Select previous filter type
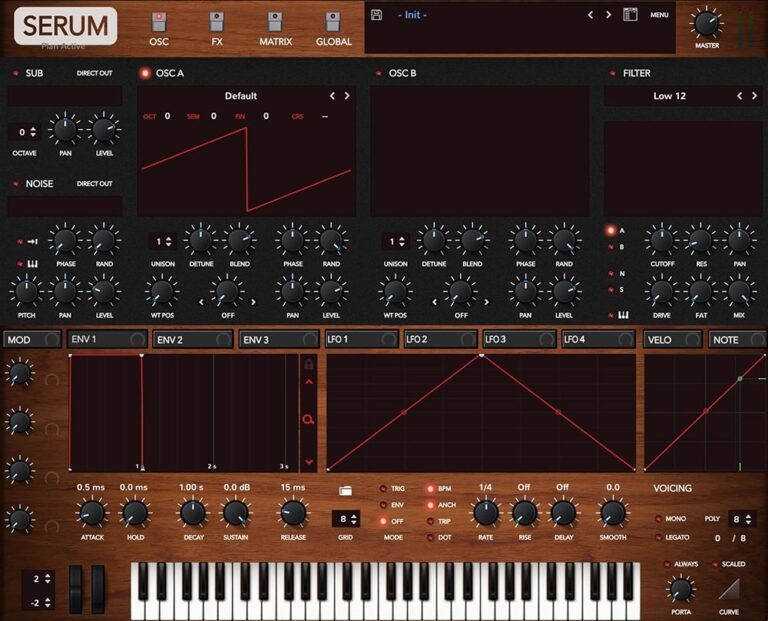The width and height of the screenshot is (768, 621). click(740, 96)
